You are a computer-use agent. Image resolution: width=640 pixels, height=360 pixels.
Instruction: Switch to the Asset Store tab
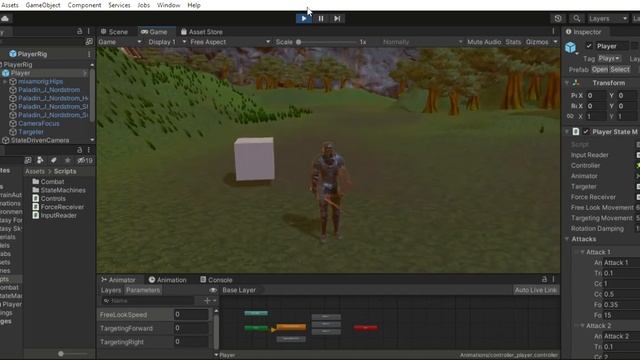click(x=202, y=32)
